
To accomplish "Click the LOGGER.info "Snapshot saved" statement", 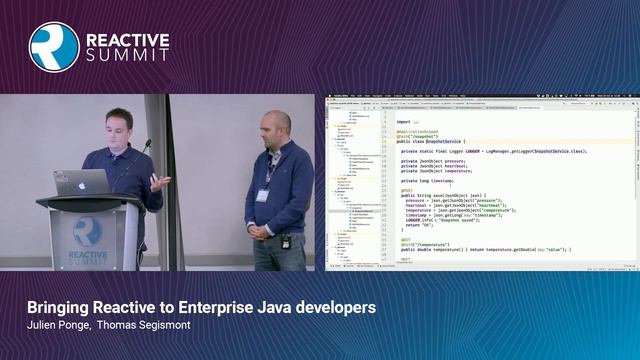I will click(443, 220).
